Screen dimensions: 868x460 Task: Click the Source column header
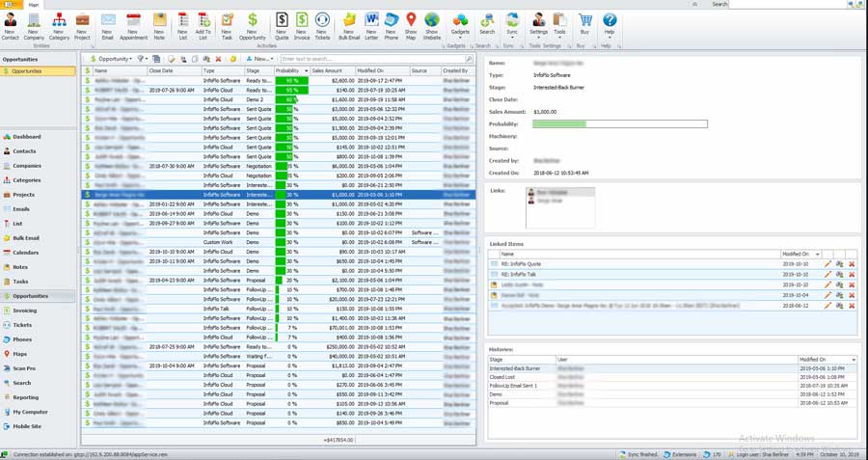click(425, 70)
